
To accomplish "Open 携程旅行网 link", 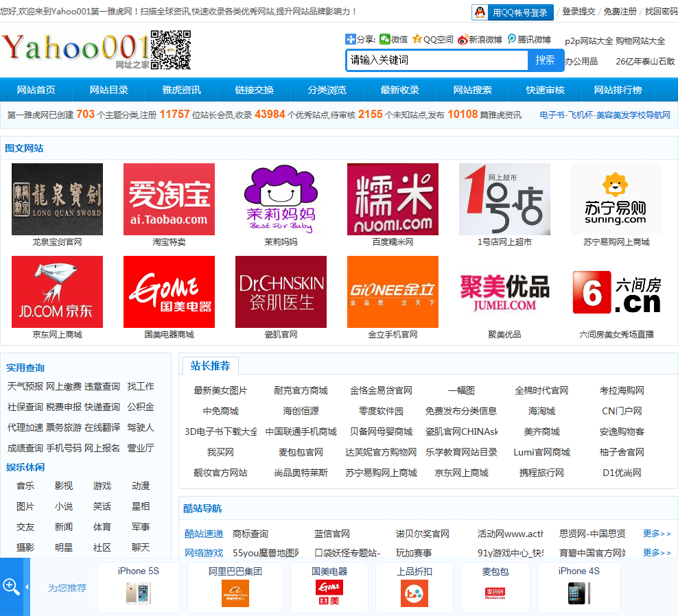I will pos(542,473).
